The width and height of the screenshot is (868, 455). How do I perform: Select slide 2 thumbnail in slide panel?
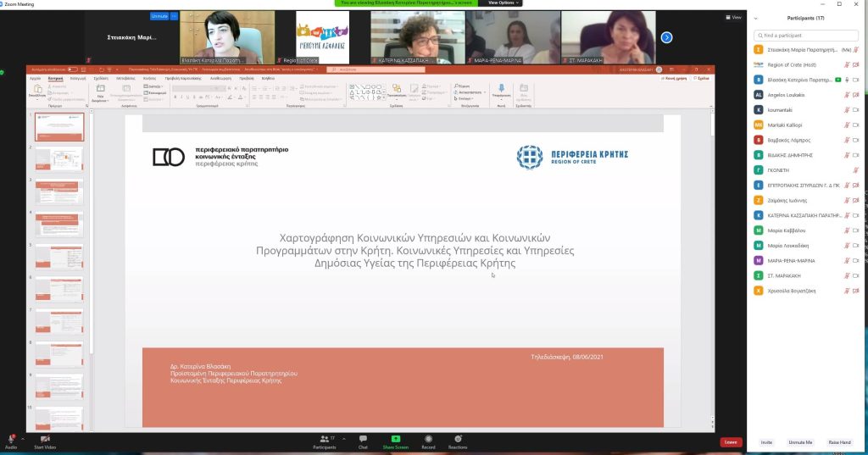coord(59,159)
